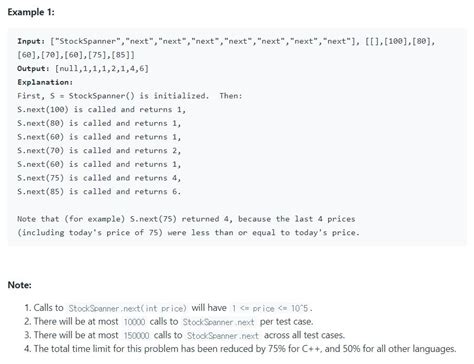Screen dimensions: 474x364
Task: Click the Explanation label
Action: (x=45, y=82)
